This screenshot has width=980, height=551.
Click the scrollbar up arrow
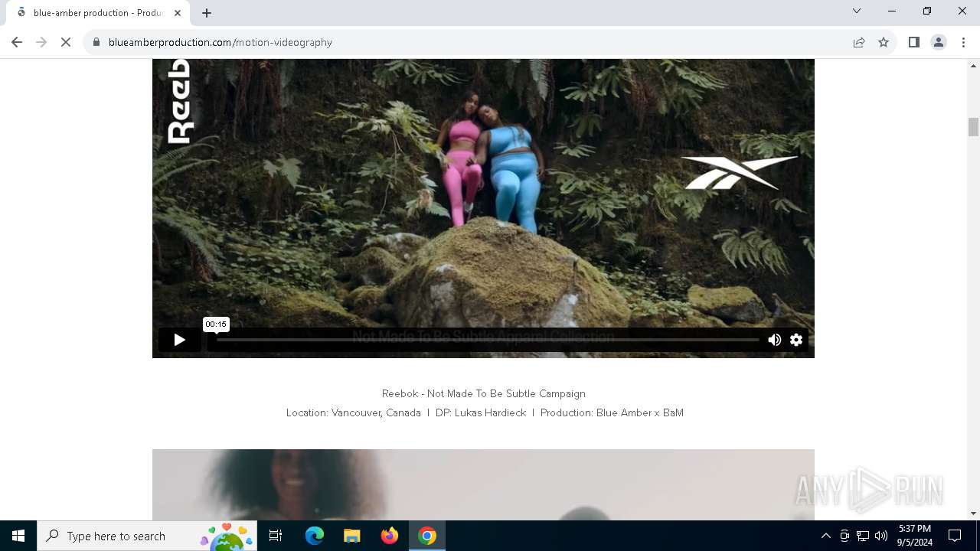(x=973, y=65)
